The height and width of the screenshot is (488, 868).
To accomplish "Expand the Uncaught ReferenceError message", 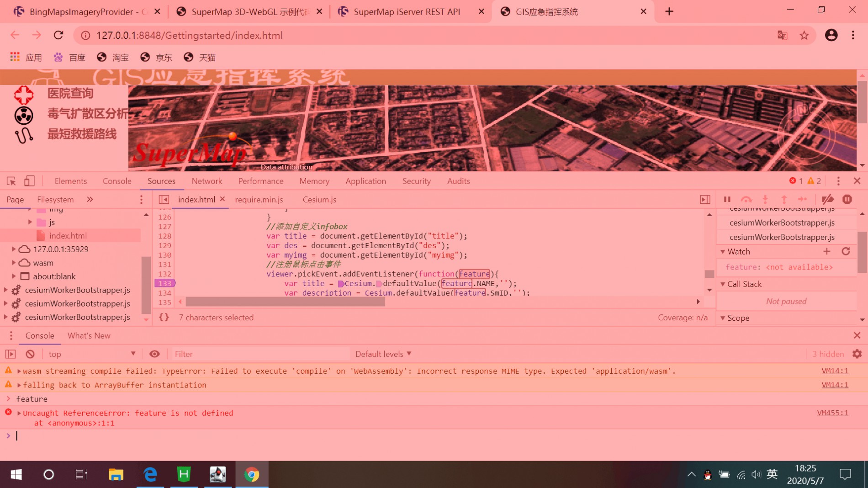I will pos(19,413).
